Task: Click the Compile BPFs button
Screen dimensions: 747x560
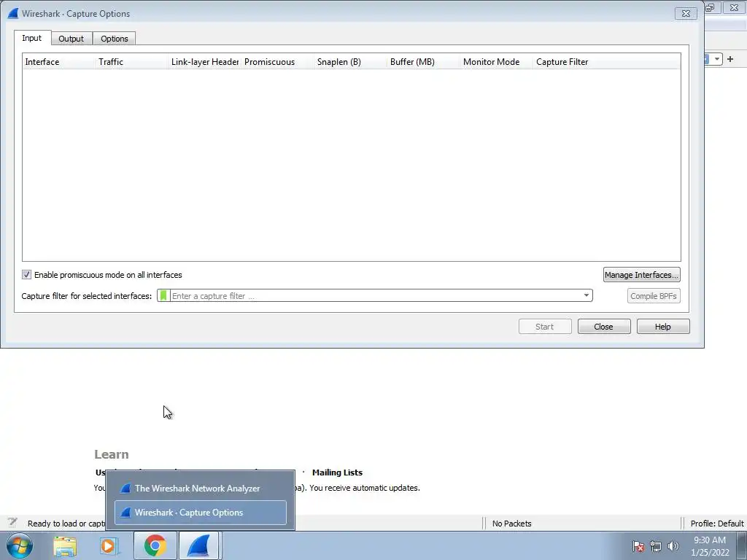Action: click(x=653, y=296)
